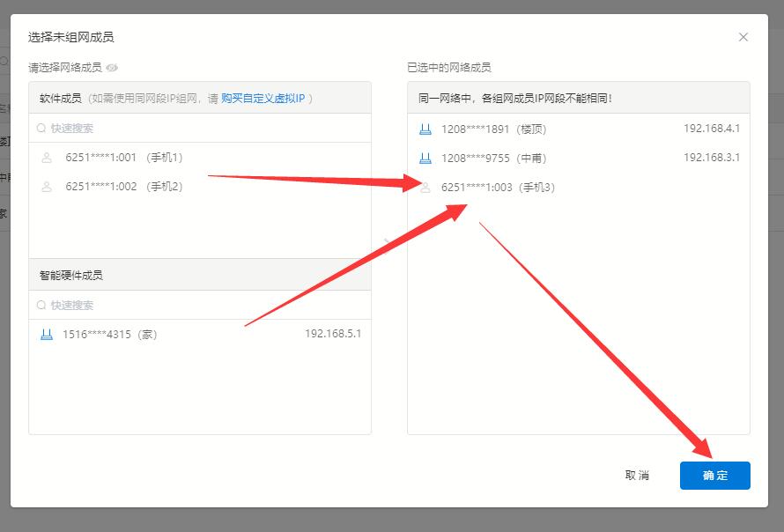Click IP address 192.168.5.1
The image size is (784, 532).
(333, 334)
